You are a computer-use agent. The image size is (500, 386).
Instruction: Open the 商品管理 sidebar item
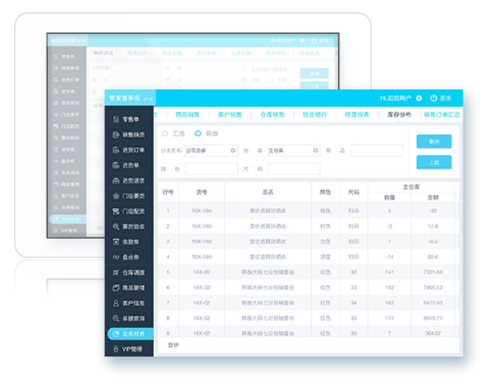tap(129, 288)
